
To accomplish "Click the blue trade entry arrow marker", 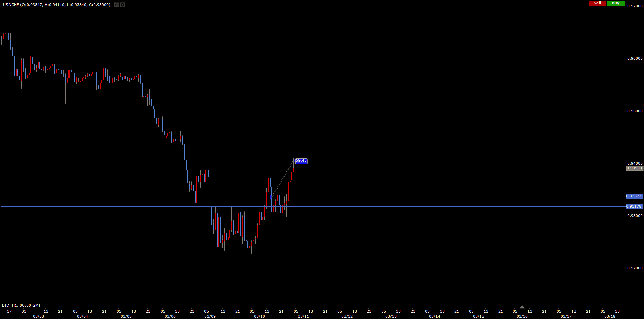I will 271,197.
